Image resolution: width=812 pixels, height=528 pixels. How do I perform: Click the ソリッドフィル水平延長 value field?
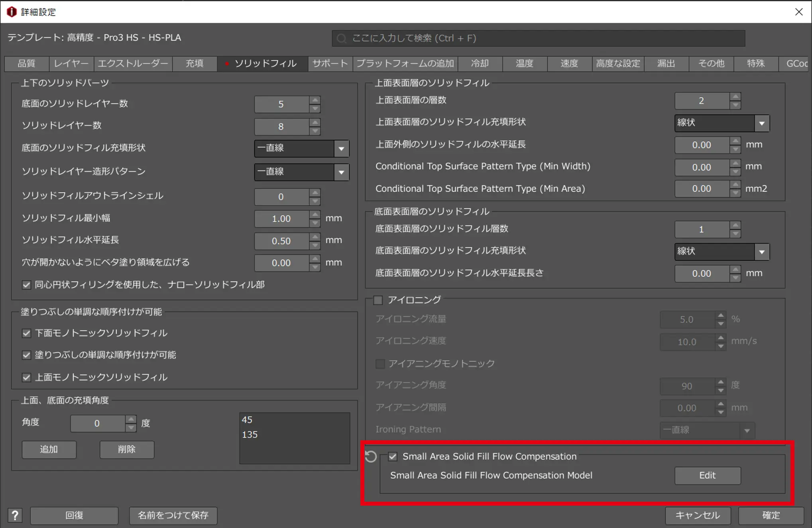pyautogui.click(x=281, y=241)
